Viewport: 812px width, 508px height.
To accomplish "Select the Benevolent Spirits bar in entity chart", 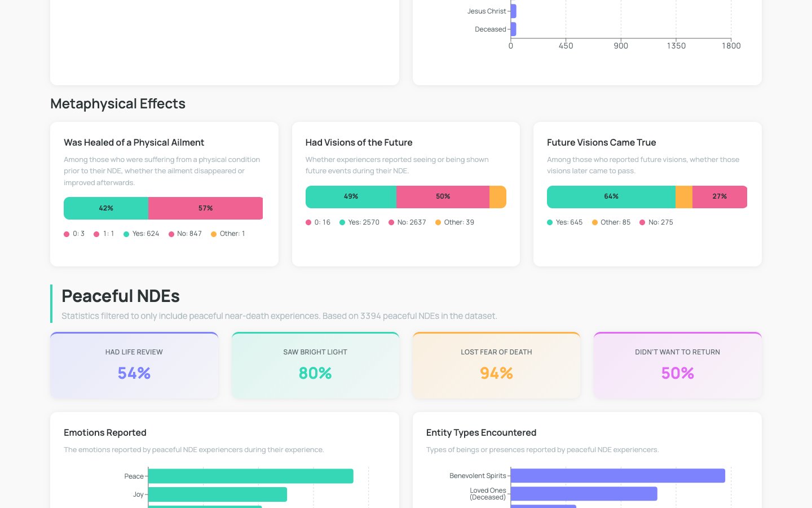I will [x=618, y=476].
